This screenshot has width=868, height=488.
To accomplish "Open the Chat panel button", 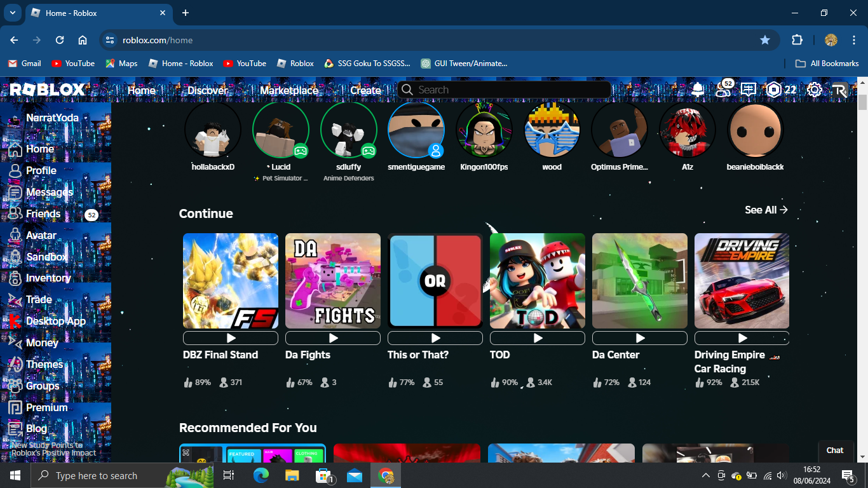I will coord(835,451).
